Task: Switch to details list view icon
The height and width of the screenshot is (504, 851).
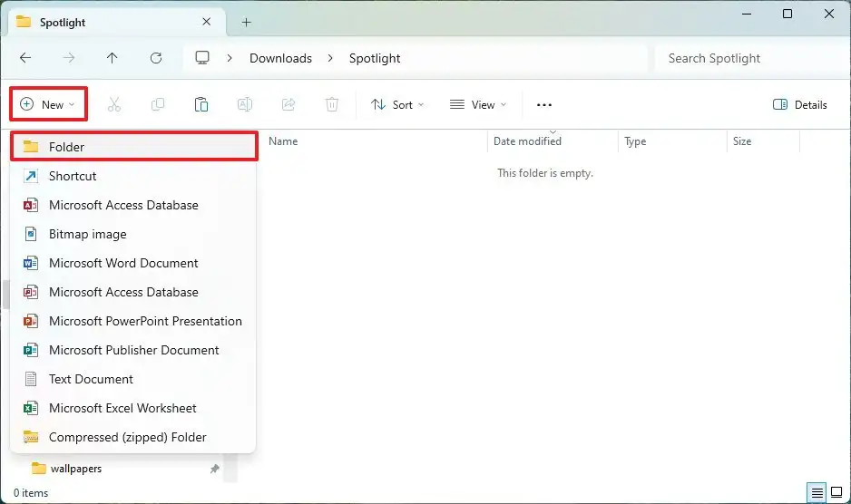Action: coord(817,492)
